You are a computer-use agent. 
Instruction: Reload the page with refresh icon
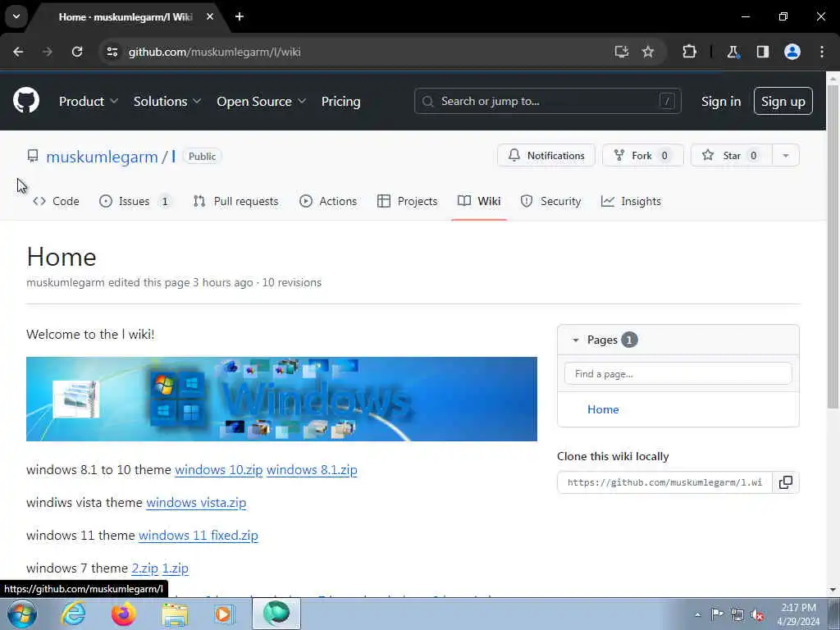coord(77,52)
